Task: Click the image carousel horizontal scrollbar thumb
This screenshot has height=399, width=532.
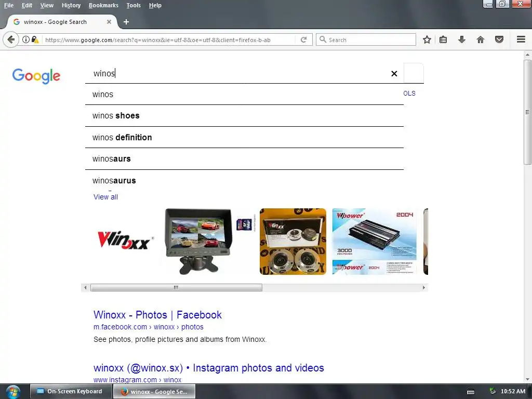Action: point(176,288)
